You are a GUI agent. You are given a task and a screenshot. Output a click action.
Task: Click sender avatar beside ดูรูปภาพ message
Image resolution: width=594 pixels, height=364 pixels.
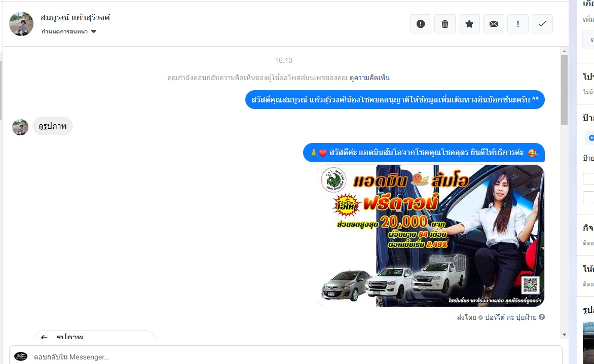(x=20, y=127)
